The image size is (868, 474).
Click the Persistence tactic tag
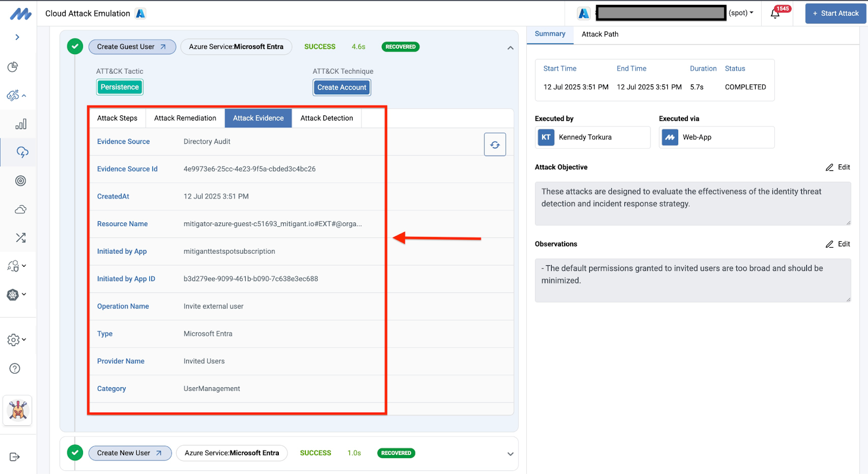click(120, 87)
